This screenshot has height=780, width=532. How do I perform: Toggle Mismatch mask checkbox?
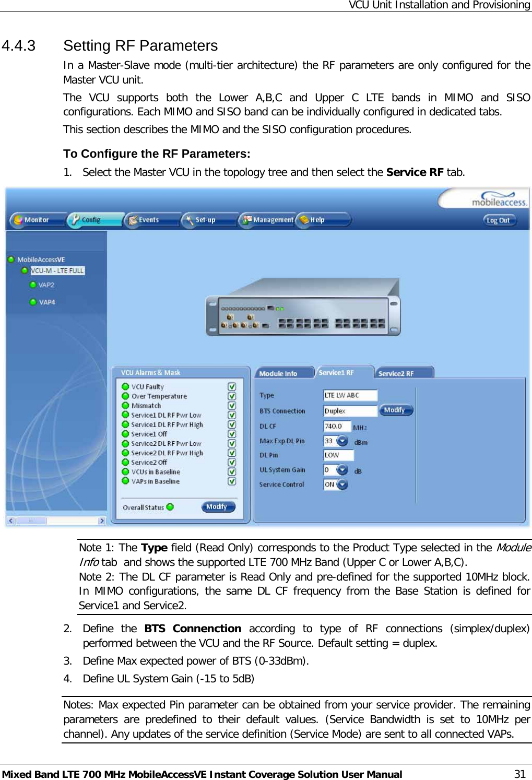pyautogui.click(x=232, y=406)
